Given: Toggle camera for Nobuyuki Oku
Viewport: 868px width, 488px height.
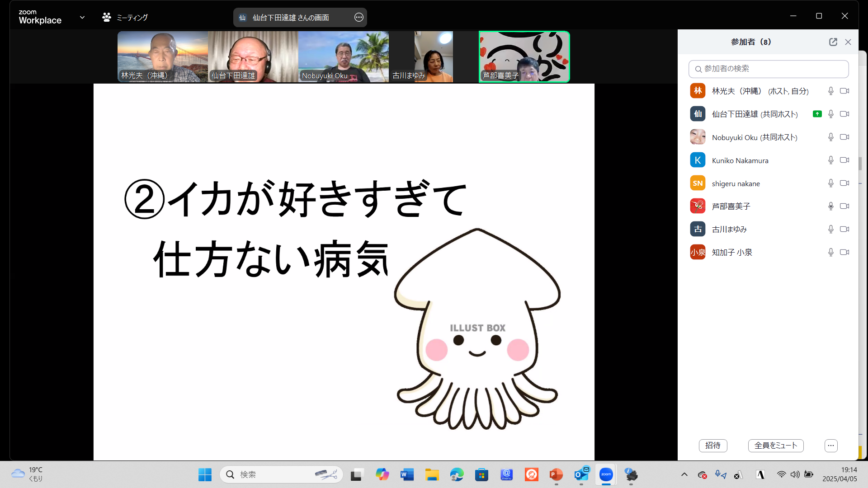Looking at the screenshot, I should pos(844,137).
